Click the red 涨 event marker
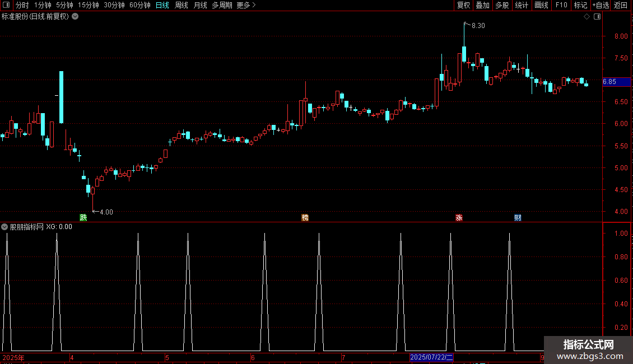633x364 pixels. pyautogui.click(x=459, y=217)
